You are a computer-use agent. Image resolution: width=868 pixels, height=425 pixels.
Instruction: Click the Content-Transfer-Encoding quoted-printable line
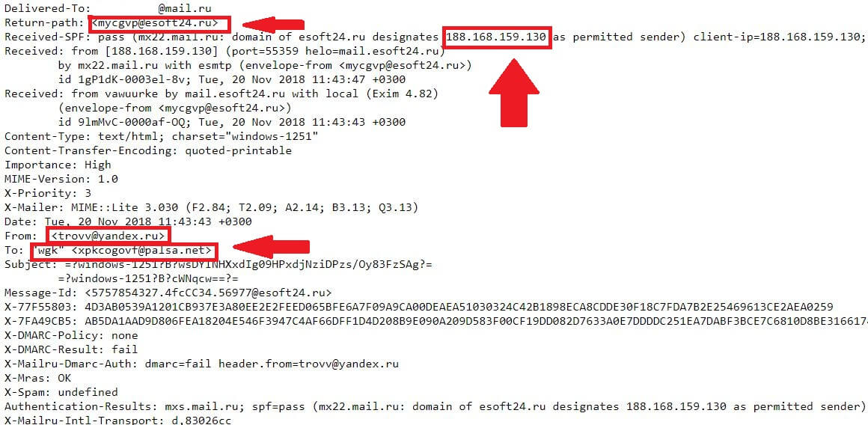[x=148, y=150]
